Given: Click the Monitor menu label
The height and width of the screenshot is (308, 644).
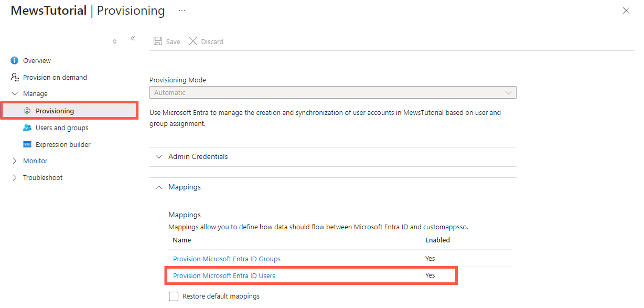Looking at the screenshot, I should pos(35,161).
